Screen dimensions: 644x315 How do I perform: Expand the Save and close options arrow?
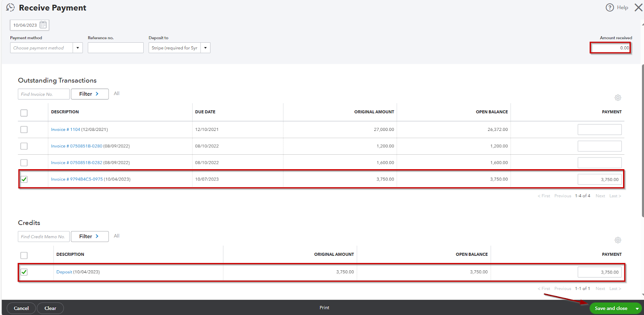(x=637, y=309)
